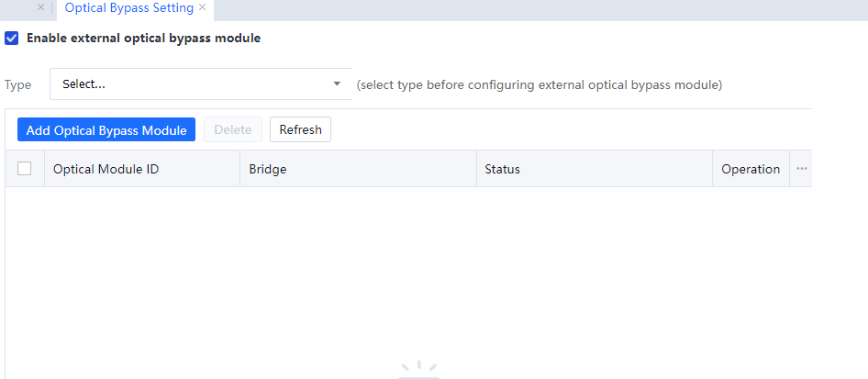868x379 pixels.
Task: Close the previous tab left of Optical Bypass
Action: click(x=40, y=7)
